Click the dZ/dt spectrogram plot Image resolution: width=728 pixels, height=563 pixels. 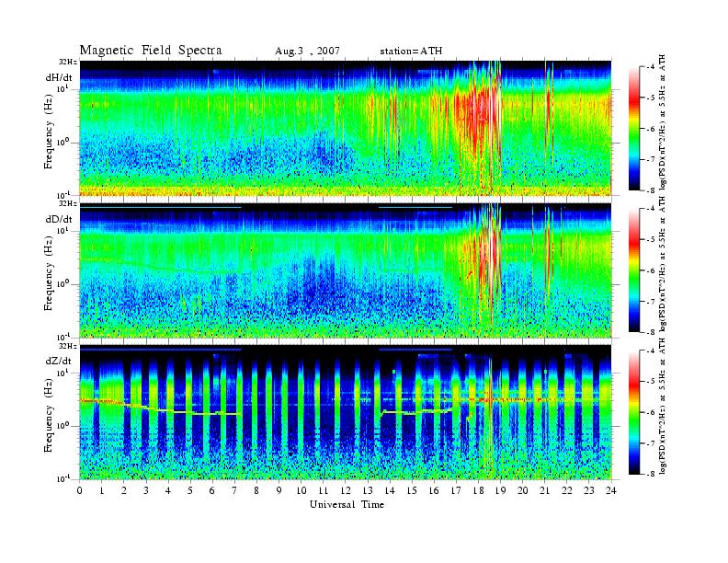346,412
